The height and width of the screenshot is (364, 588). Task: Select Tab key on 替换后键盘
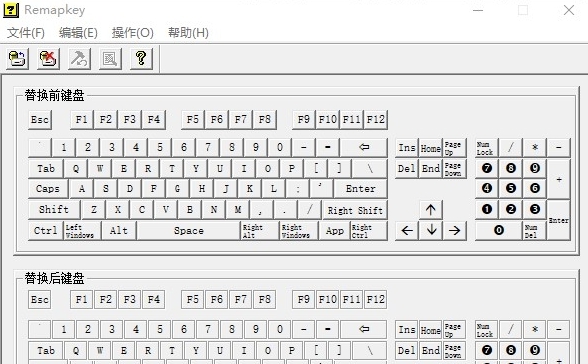point(46,351)
